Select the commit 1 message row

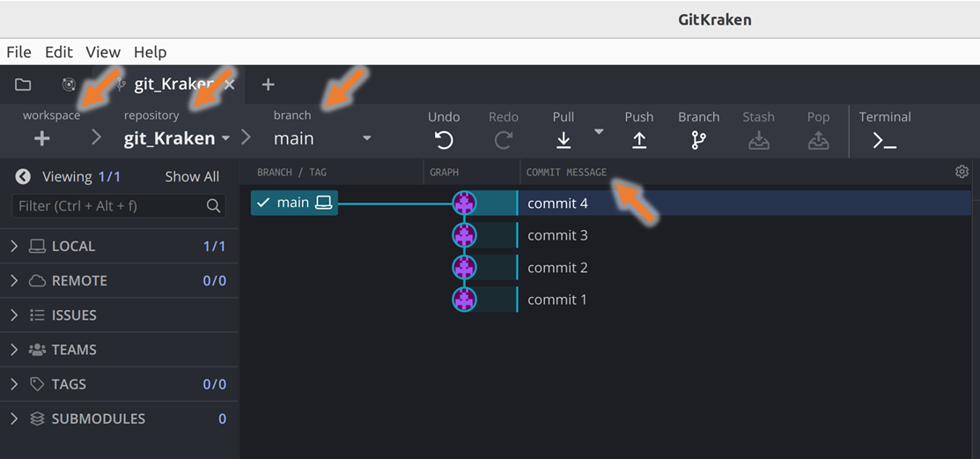tap(745, 300)
